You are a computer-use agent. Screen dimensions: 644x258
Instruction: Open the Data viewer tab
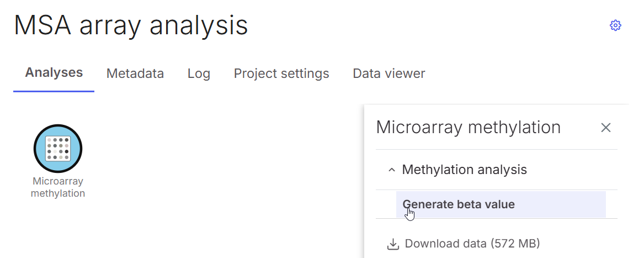(389, 73)
